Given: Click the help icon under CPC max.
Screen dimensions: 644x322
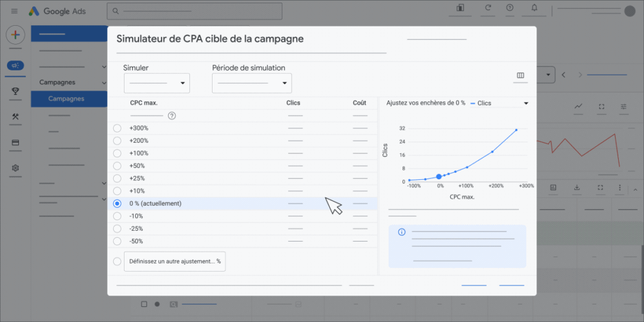Looking at the screenshot, I should (x=172, y=116).
